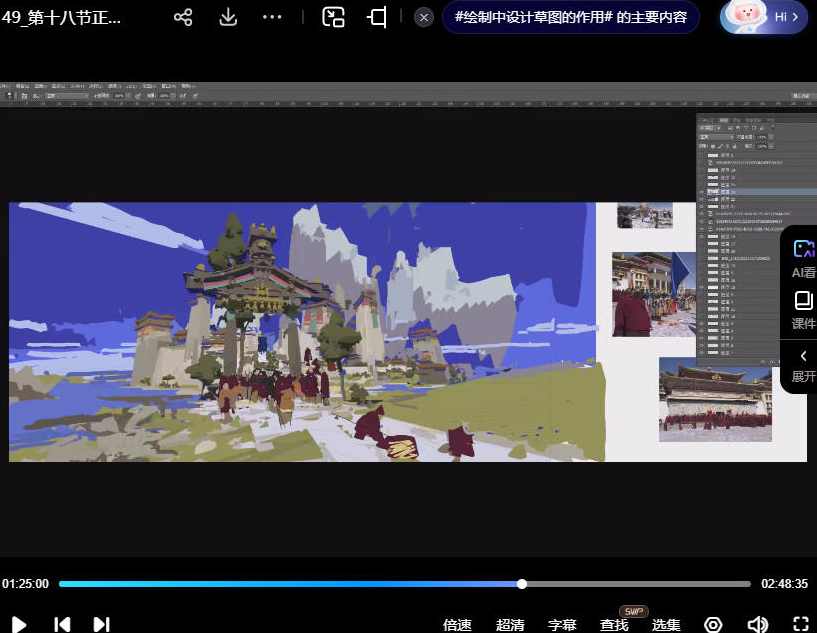Open the 课件 courseware panel
The width and height of the screenshot is (817, 633).
pyautogui.click(x=803, y=310)
